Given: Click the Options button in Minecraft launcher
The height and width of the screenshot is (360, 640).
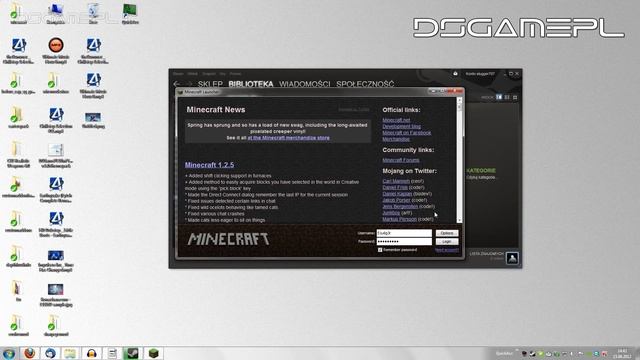Looking at the screenshot, I should click(x=447, y=233).
